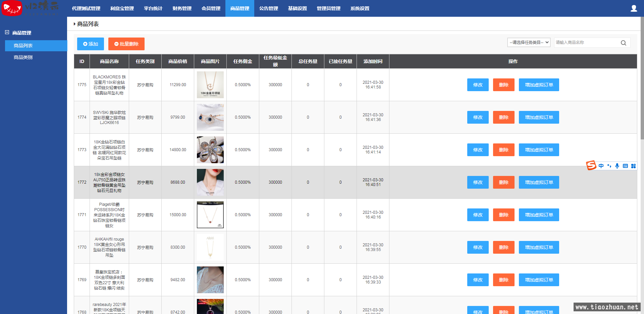
Task: Click Sogou punctuation mode icon
Action: click(x=609, y=166)
